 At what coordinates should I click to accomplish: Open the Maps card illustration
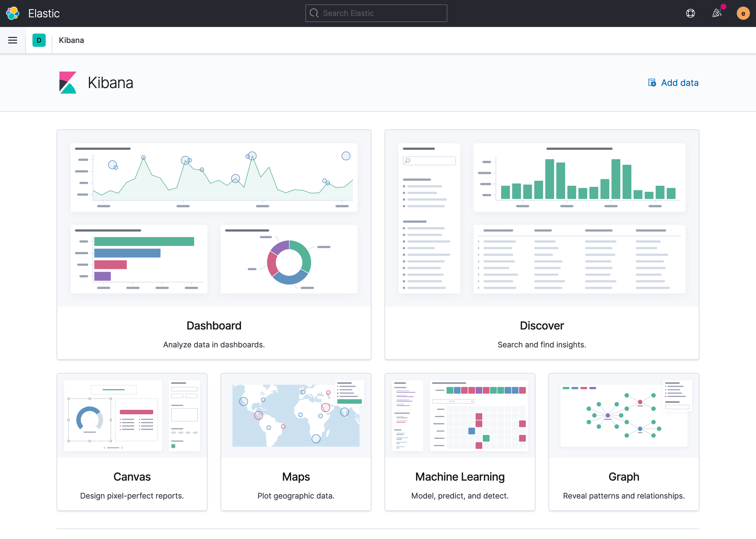295,415
